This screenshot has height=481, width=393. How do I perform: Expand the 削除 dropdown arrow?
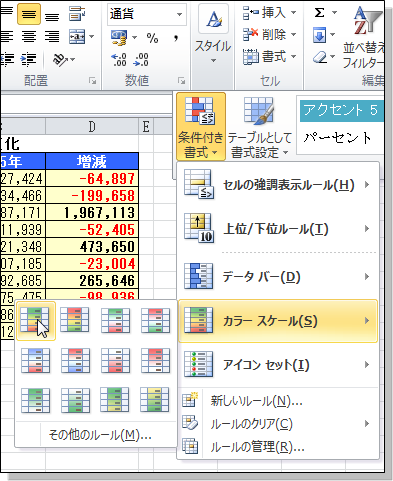(x=294, y=34)
